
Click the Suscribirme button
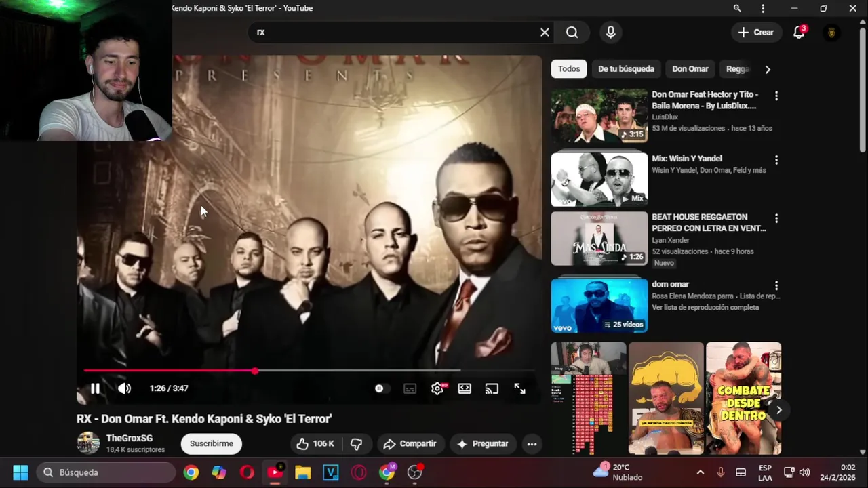coord(212,443)
